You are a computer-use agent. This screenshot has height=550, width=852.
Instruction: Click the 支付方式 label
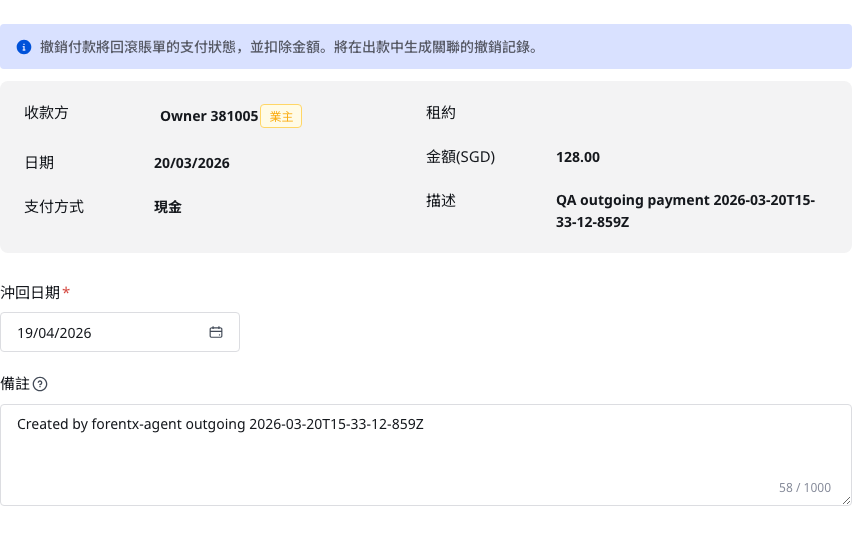coord(54,207)
